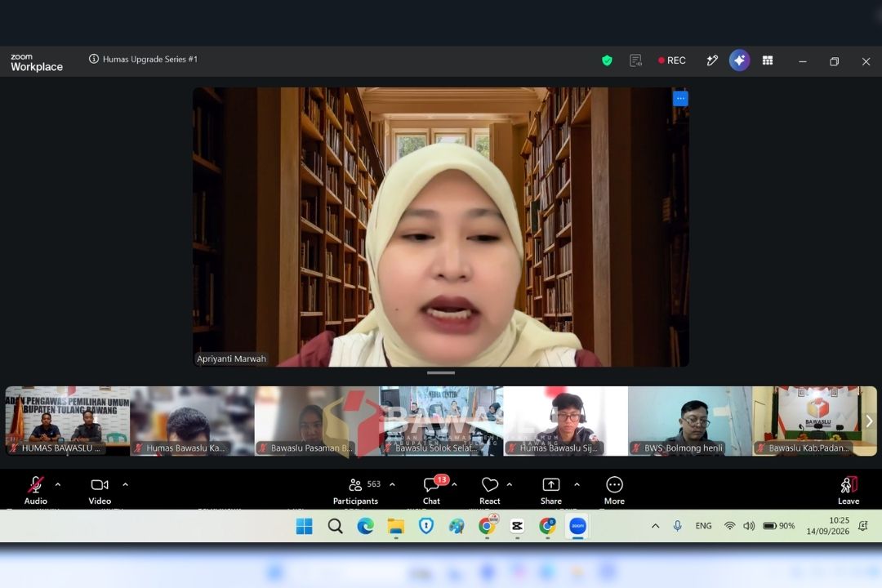Show next participants with the gallery arrow
The height and width of the screenshot is (588, 882).
pyautogui.click(x=869, y=421)
